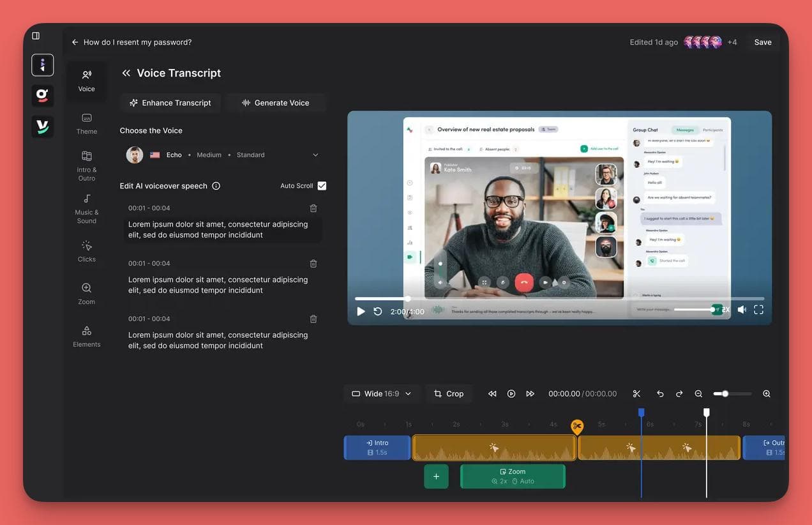
Task: Adjust the timeline zoom slider
Action: click(x=726, y=393)
